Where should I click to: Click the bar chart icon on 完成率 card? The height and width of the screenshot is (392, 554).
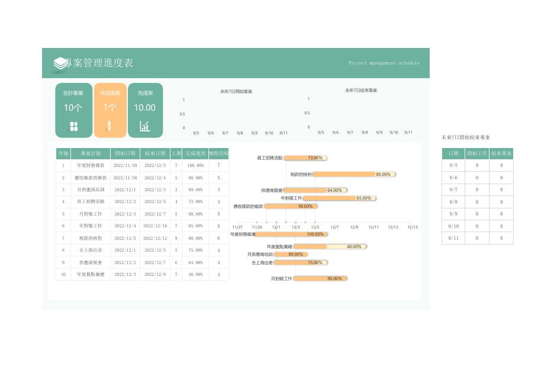pos(145,126)
